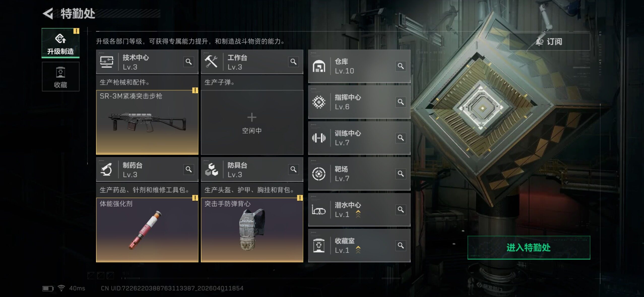Open 工作台 details via magnifier icon
This screenshot has width=644, height=297.
coord(294,62)
